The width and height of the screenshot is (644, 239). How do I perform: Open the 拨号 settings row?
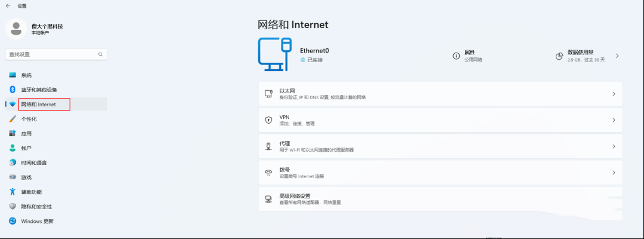440,173
